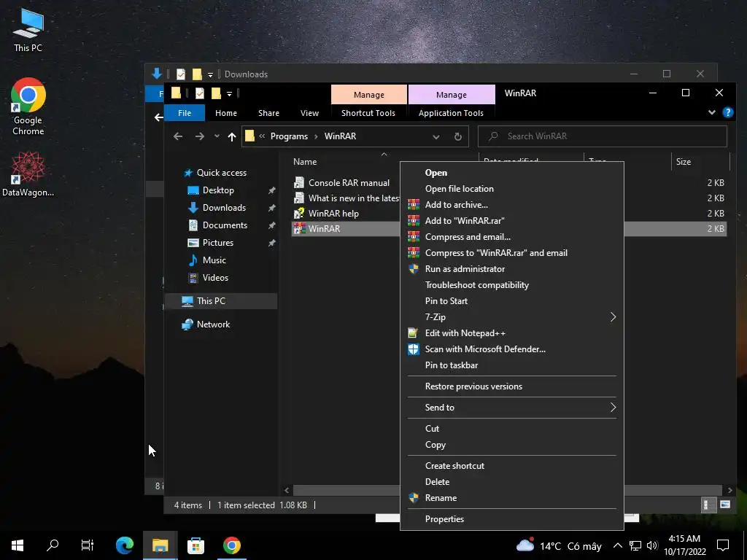Select Documents in navigation pane
This screenshot has height=560, width=747.
tap(225, 225)
